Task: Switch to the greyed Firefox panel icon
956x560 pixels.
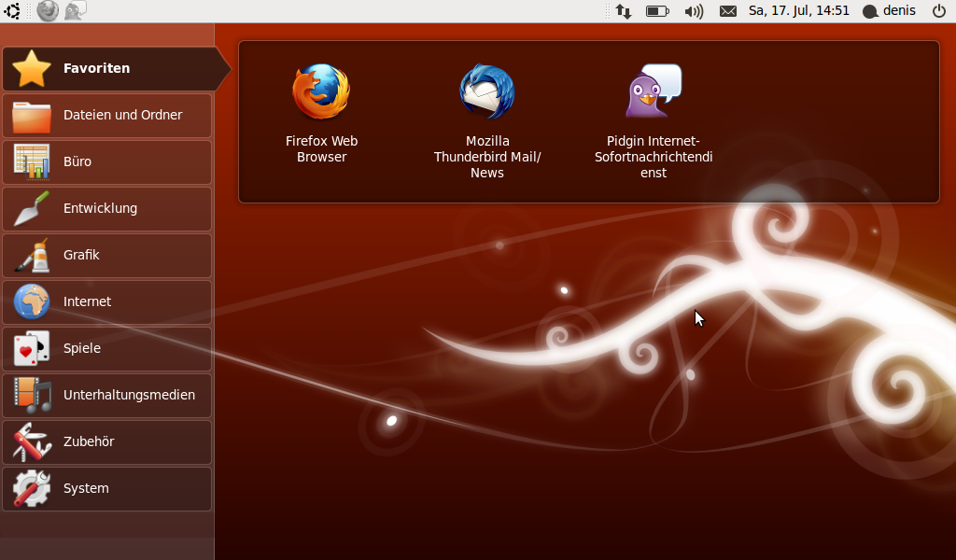Action: tap(48, 11)
